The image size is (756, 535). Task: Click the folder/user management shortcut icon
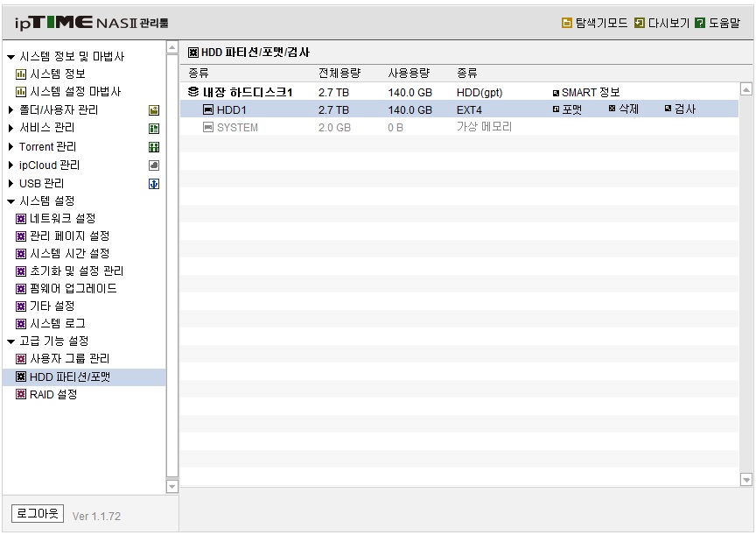(154, 110)
